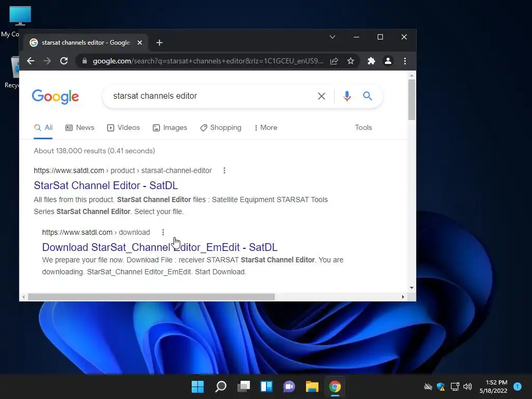Open options for satdl download result
Screen dimensions: 532x399
163,232
